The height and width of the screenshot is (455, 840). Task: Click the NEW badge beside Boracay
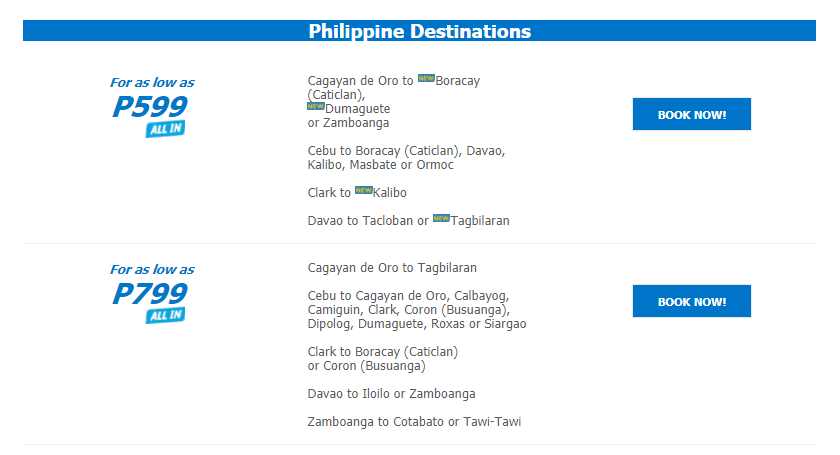tap(426, 78)
